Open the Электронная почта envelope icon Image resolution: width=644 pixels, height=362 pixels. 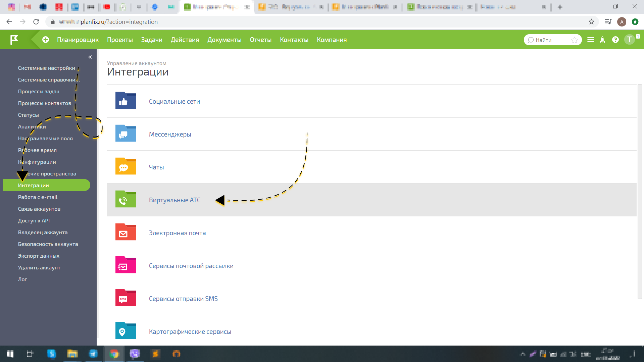coord(125,232)
